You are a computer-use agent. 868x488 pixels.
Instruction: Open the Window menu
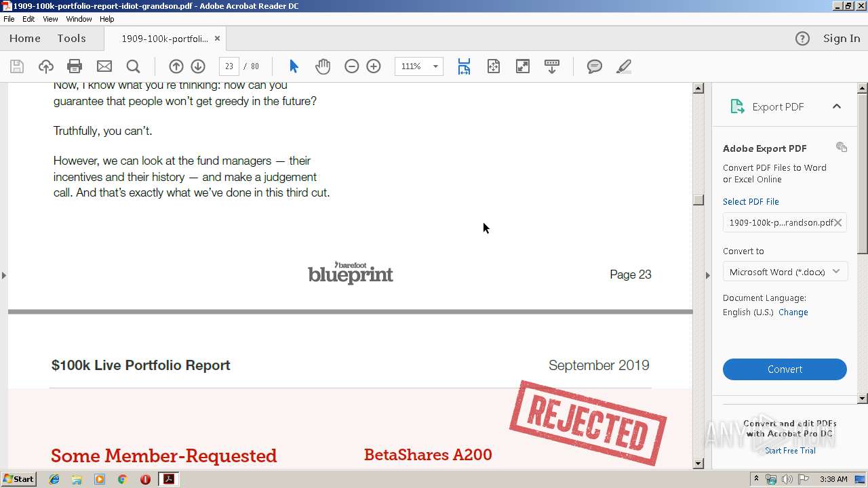[x=79, y=19]
